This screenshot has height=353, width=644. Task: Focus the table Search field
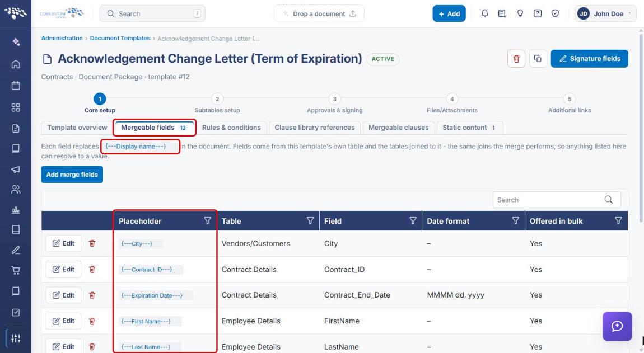(557, 200)
